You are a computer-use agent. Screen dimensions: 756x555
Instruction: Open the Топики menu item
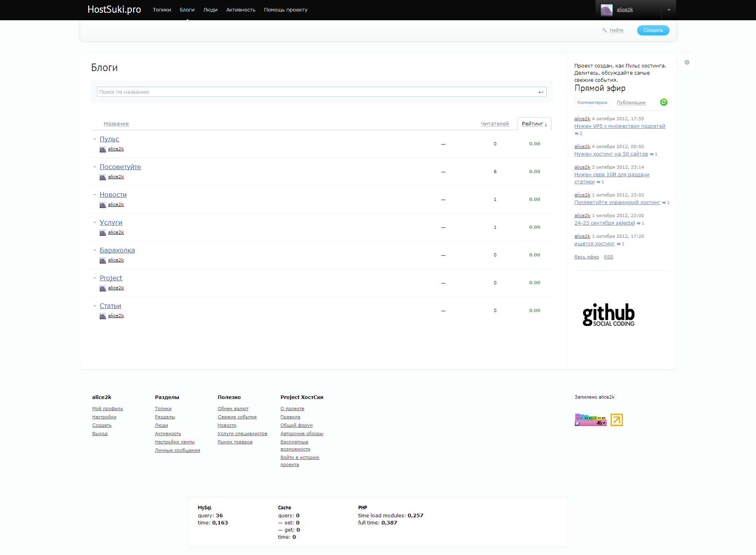pos(162,10)
